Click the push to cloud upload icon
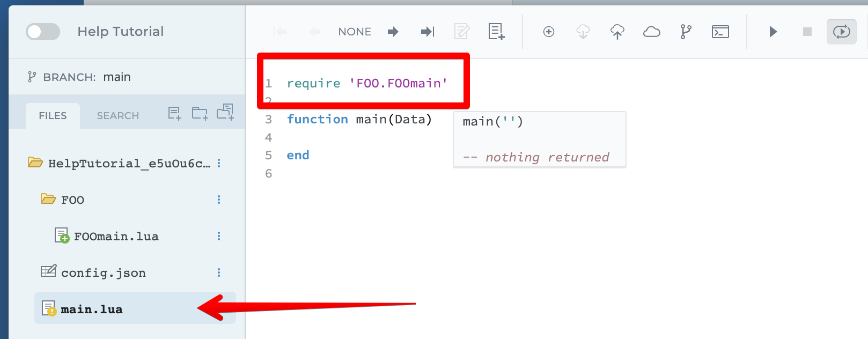 (617, 32)
